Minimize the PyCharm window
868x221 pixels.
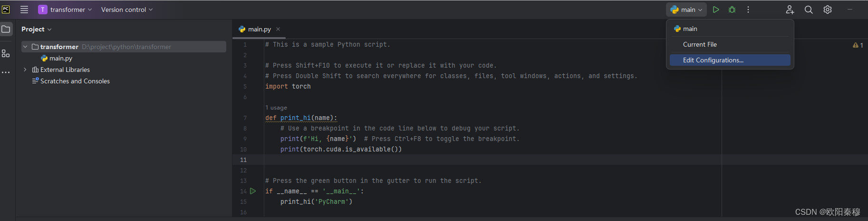pyautogui.click(x=850, y=10)
